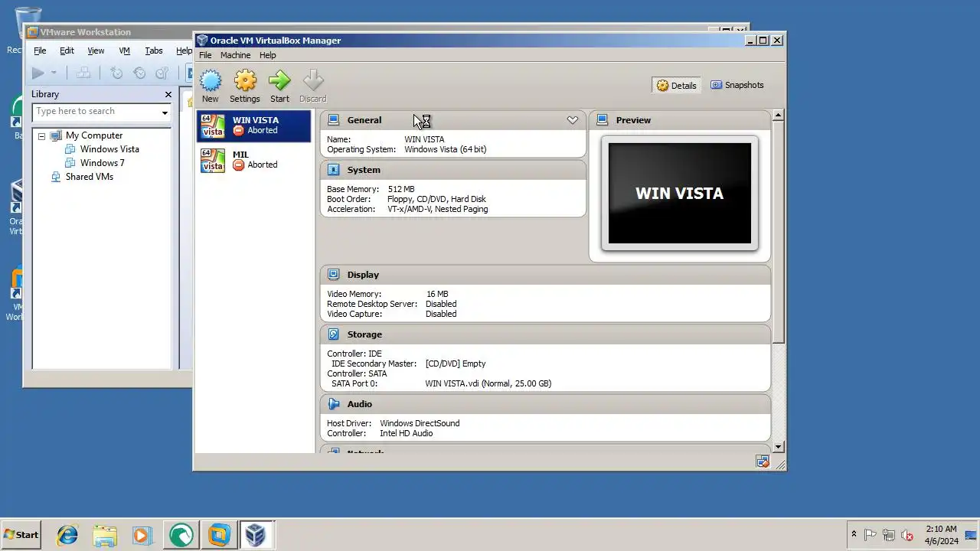
Task: Click the Storage section disk icon
Action: point(333,334)
